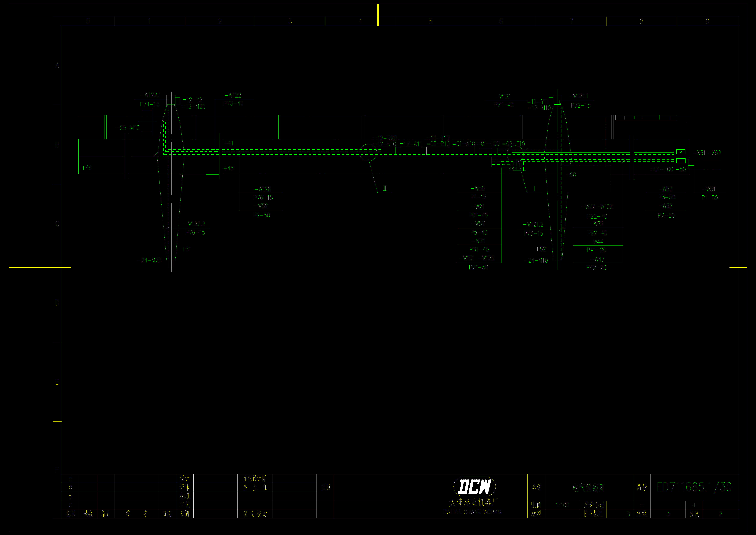Select the '=02-T10' transformer tag
756x535 pixels.
coord(514,144)
